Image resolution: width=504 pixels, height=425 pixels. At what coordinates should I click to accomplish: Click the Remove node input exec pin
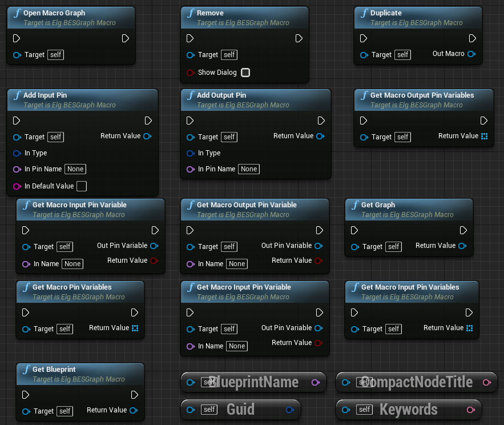[190, 39]
